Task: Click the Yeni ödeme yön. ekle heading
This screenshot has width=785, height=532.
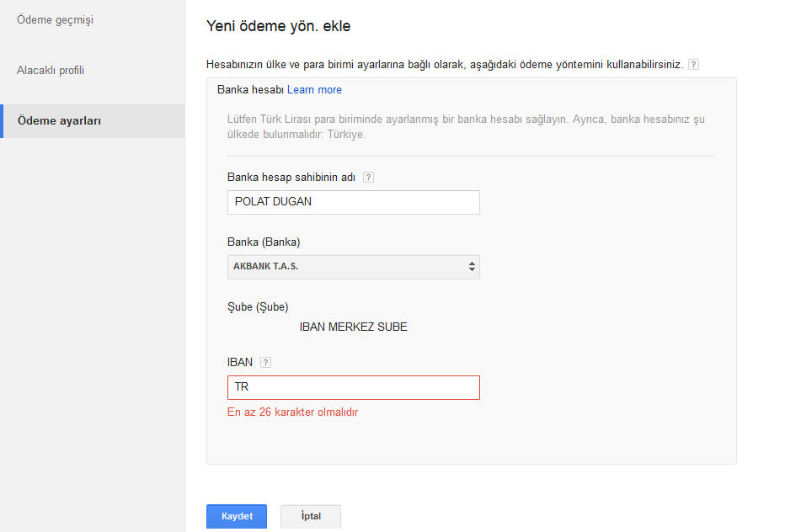Action: click(278, 26)
